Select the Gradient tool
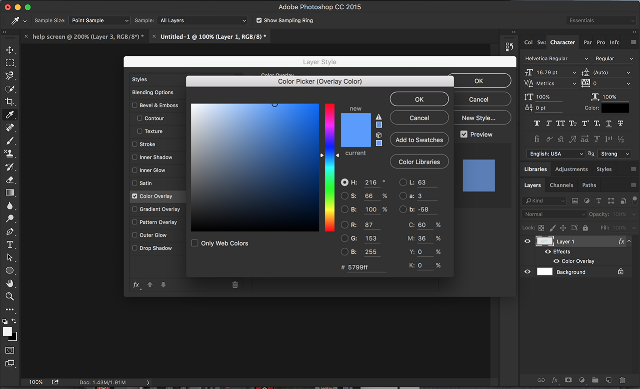 tap(9, 193)
